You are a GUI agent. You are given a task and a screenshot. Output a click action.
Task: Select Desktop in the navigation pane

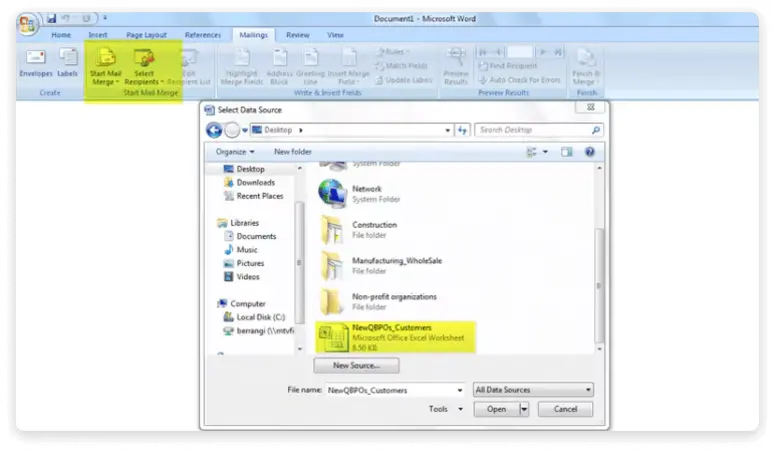tap(245, 169)
